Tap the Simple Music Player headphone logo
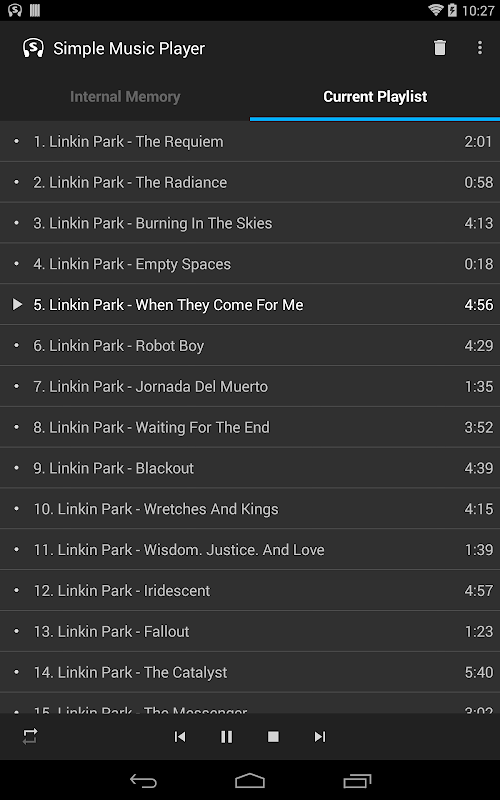This screenshot has height=800, width=500. tap(33, 48)
